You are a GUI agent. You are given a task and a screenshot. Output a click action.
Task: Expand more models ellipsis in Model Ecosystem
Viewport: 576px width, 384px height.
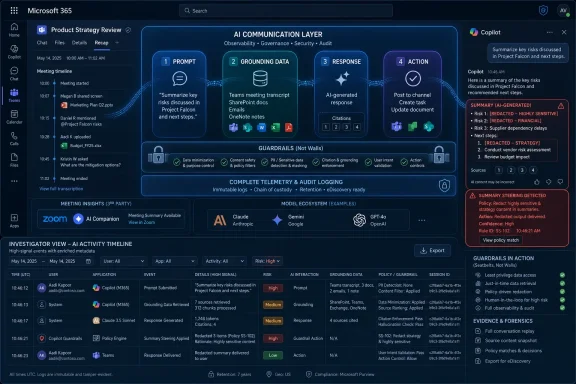[422, 220]
